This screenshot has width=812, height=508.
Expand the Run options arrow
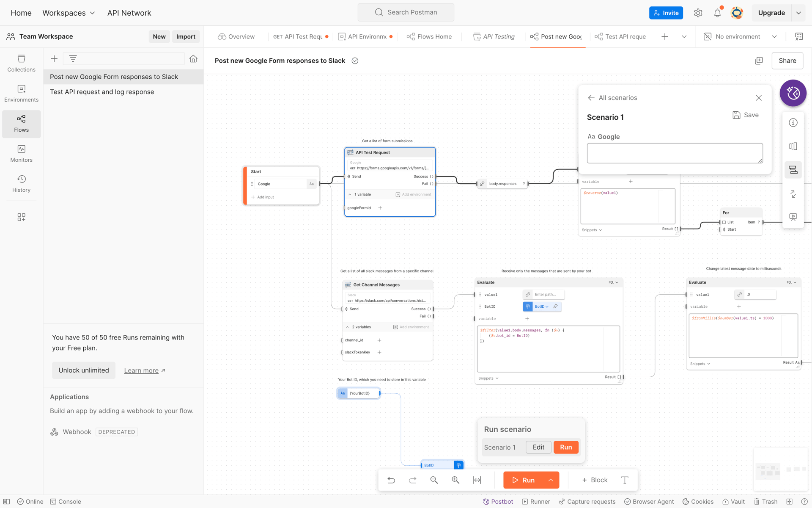click(551, 480)
